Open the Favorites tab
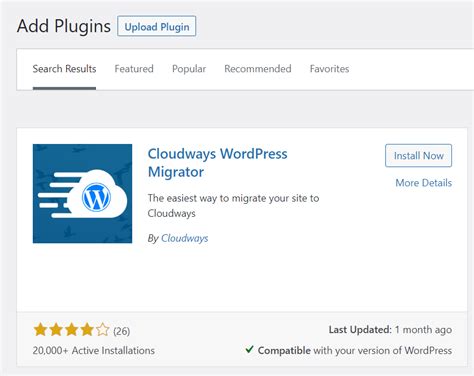474x376 pixels. (x=329, y=69)
